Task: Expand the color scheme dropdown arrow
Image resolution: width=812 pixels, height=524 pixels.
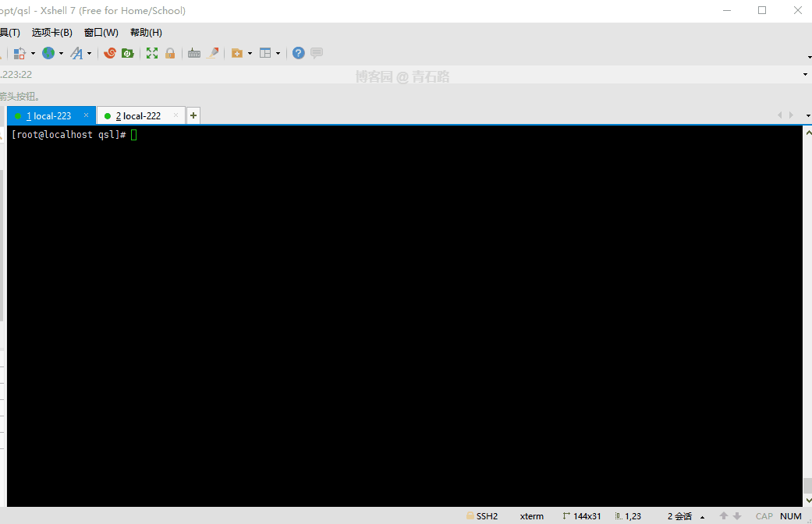Action: coord(33,53)
